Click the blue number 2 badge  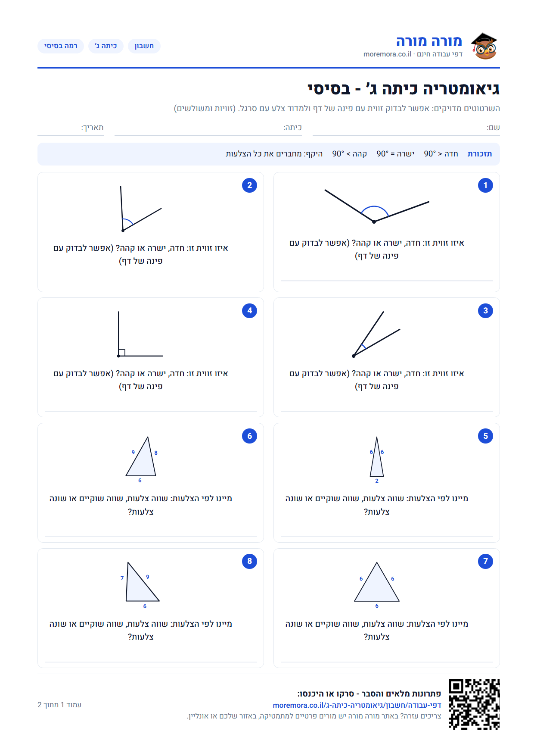[x=249, y=185]
